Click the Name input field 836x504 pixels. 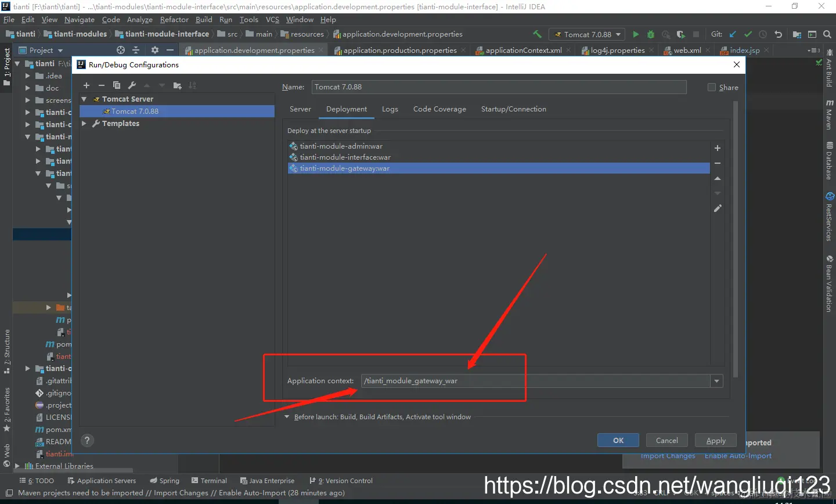tap(499, 87)
